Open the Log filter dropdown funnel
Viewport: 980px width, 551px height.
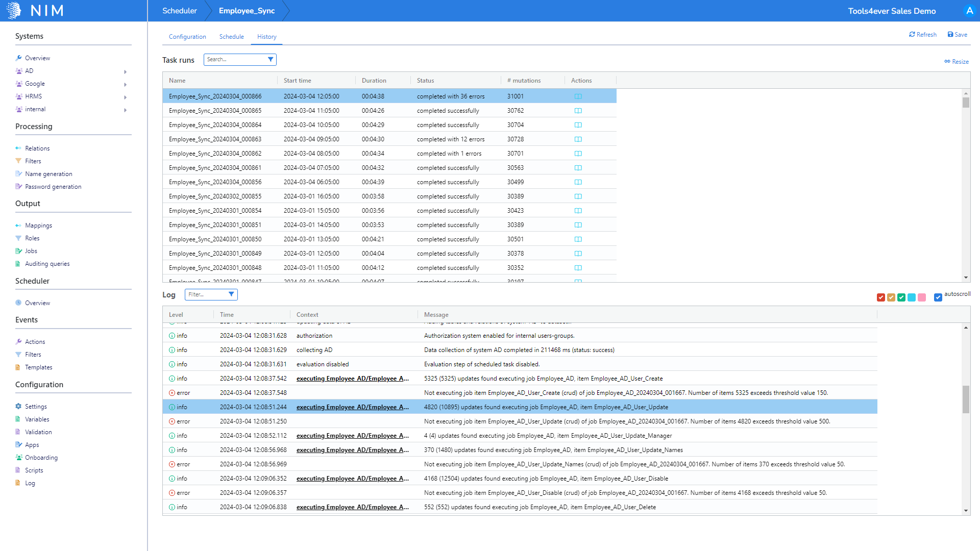(x=231, y=294)
